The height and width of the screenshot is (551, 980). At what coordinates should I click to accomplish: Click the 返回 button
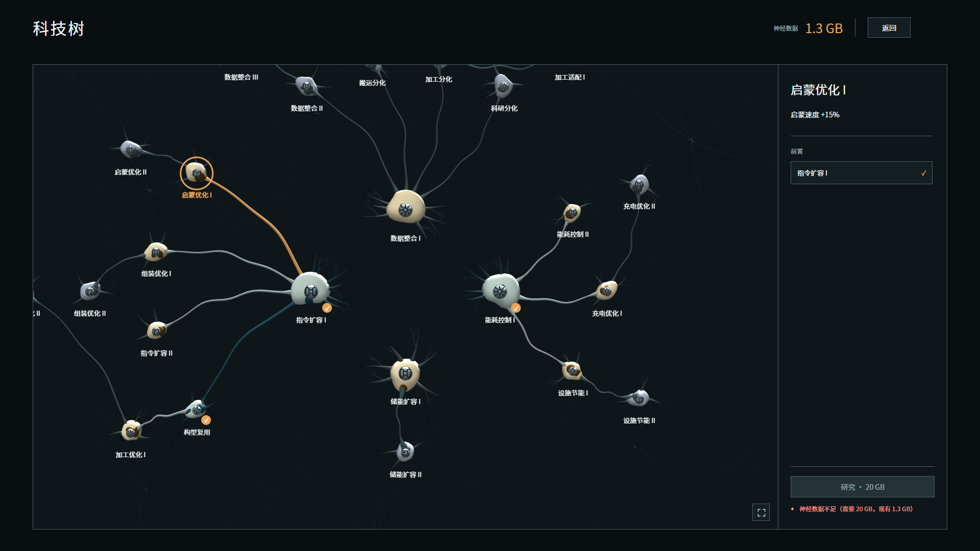click(889, 28)
